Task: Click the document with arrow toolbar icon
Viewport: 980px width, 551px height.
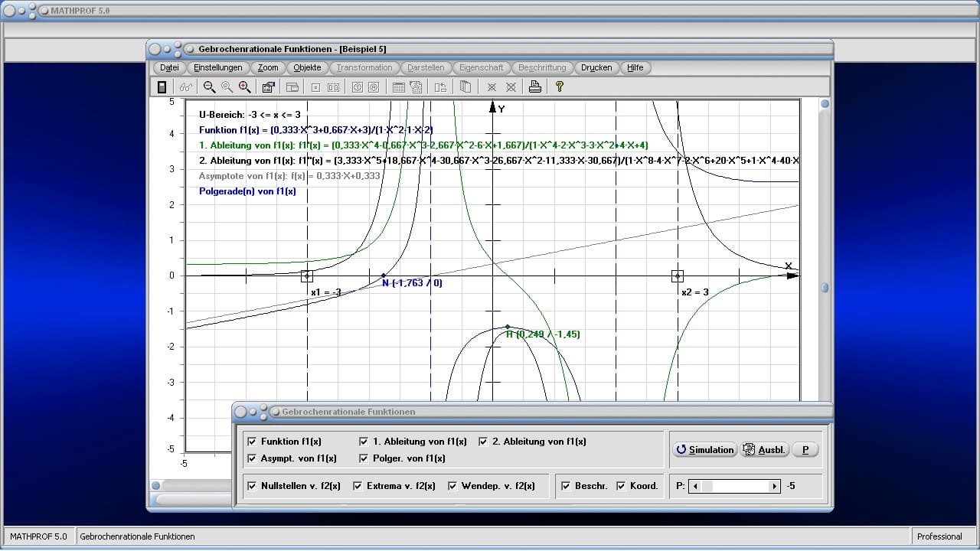Action: tap(440, 87)
